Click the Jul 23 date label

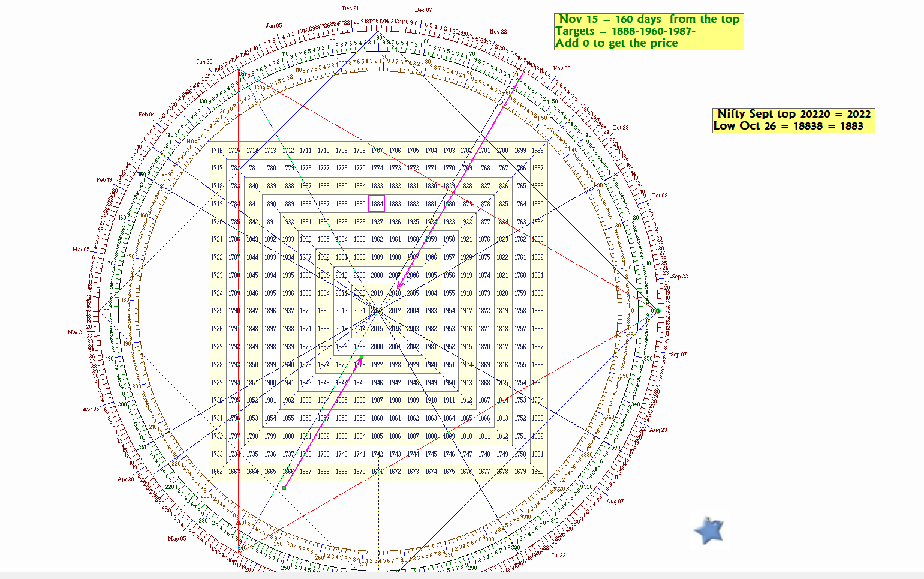[559, 556]
